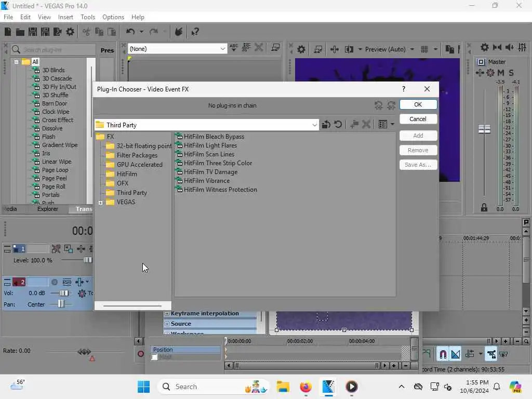The image size is (532, 399).
Task: Click the Open folder icon in toolbar
Action: pos(20,32)
